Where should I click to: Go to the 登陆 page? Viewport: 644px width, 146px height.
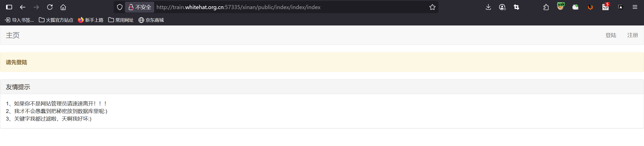(611, 35)
